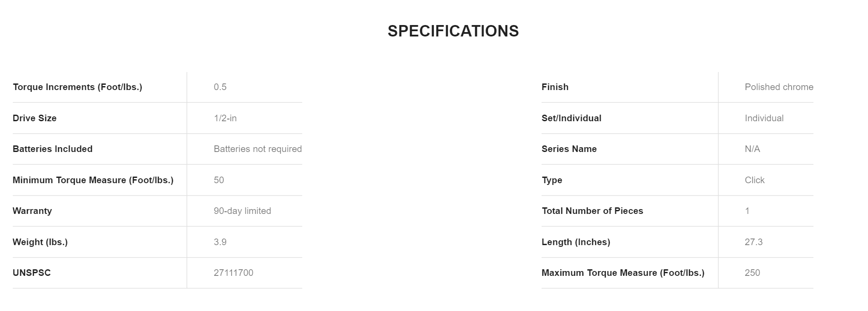The image size is (868, 311).
Task: Click the Set/Individual label
Action: coord(571,118)
